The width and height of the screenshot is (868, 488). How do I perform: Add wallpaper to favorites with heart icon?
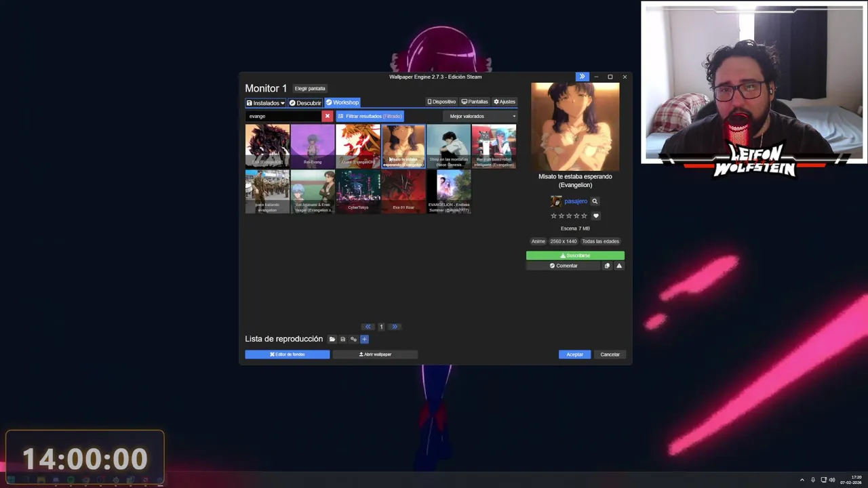596,216
